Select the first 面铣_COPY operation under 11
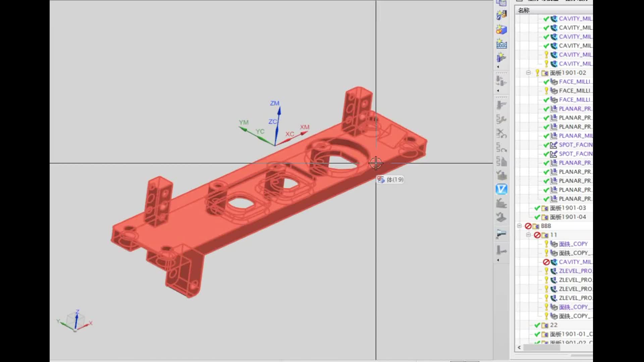 573,244
